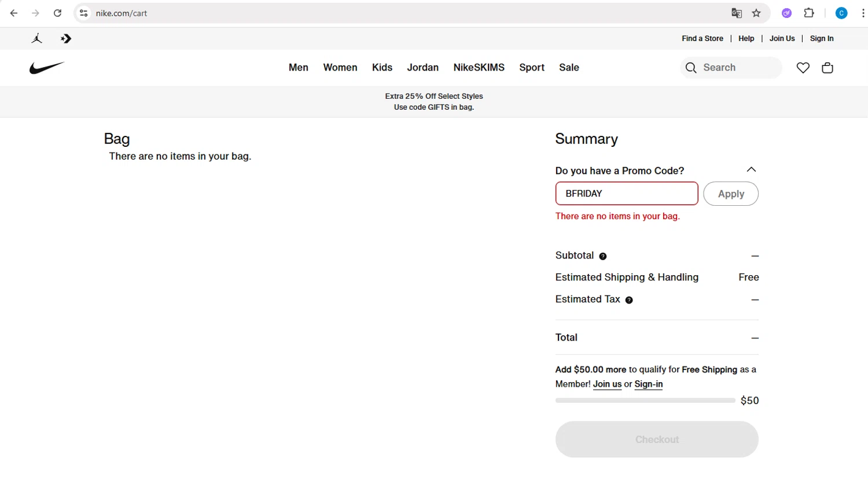Click the Summary heading
This screenshot has height=496, width=868.
point(587,139)
